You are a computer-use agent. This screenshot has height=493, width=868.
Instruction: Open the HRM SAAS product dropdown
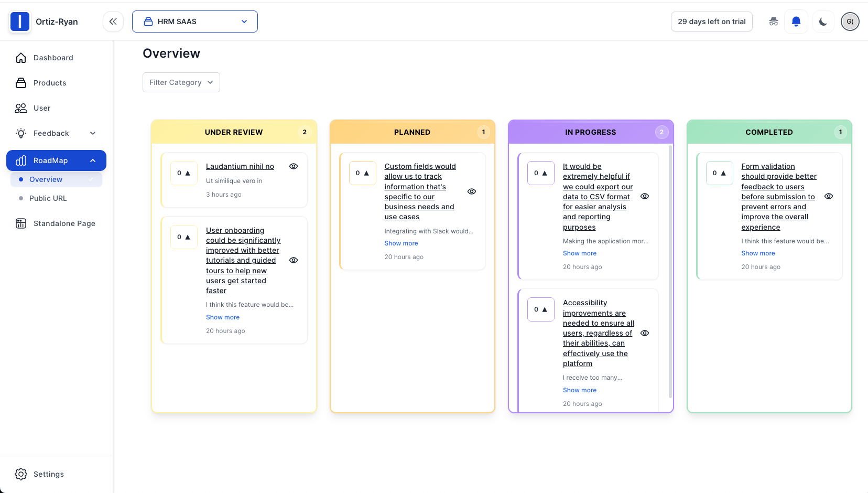[x=195, y=22]
